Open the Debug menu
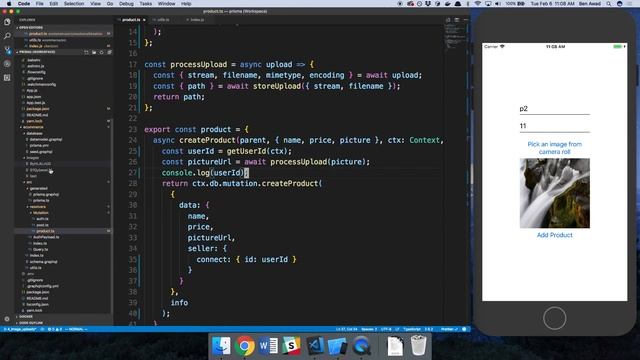This screenshot has height=360, width=640. coord(126,4)
